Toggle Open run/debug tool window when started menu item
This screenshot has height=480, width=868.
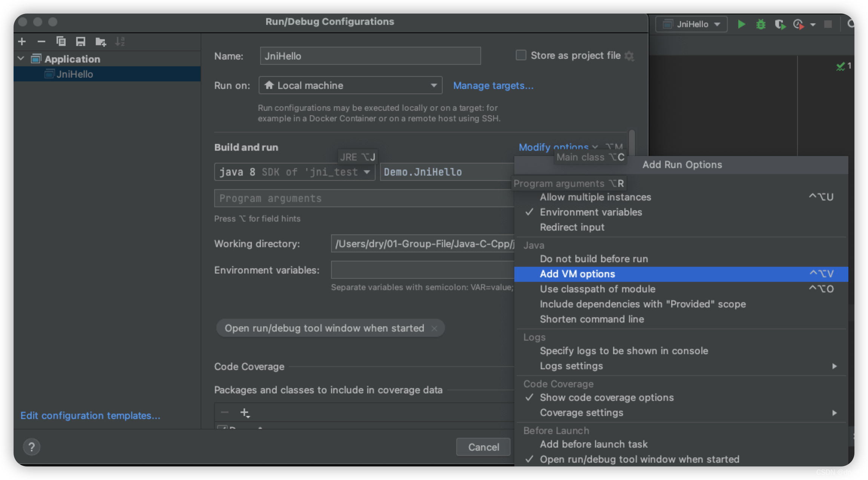(x=681, y=459)
